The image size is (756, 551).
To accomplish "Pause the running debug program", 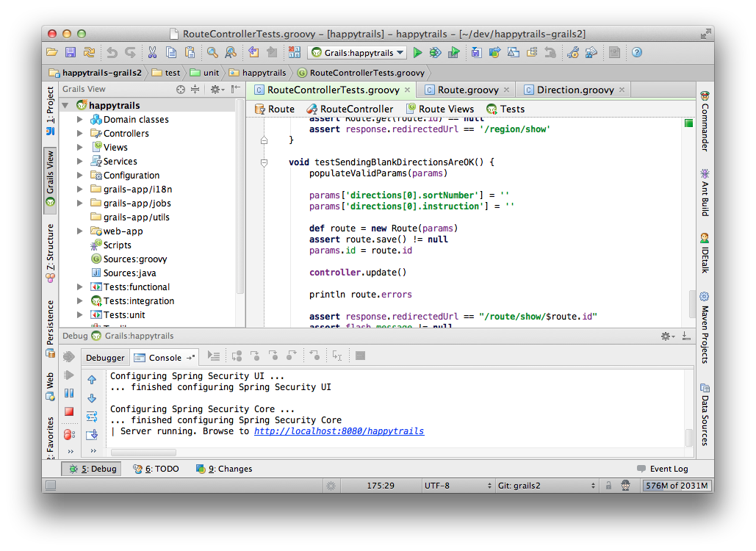I will coord(69,394).
